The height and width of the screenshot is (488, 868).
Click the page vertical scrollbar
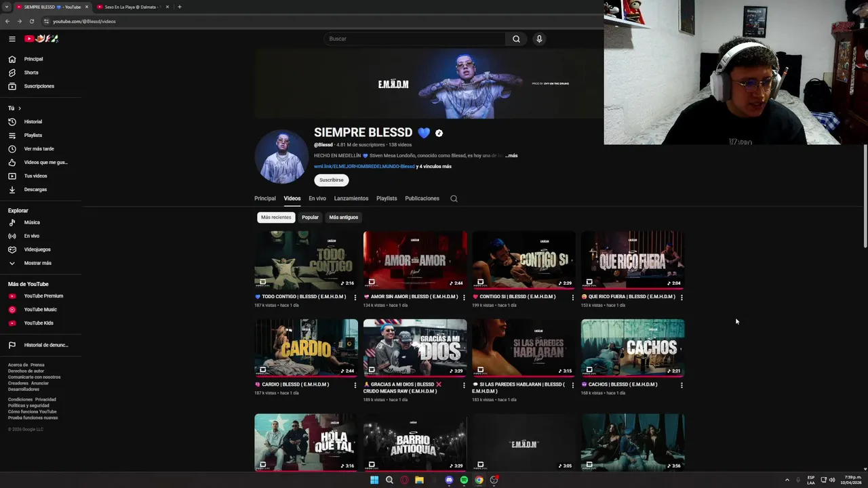point(865,197)
